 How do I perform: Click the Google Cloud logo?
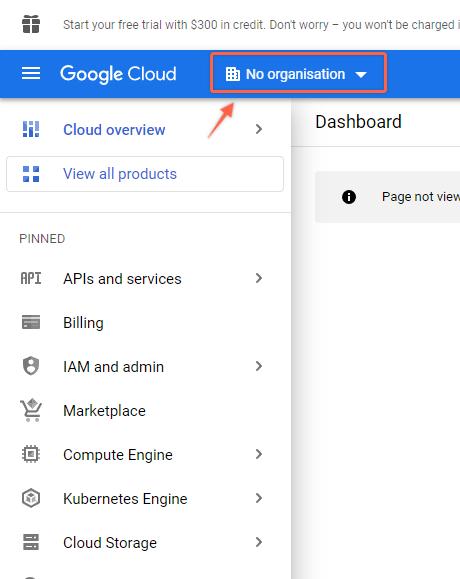(x=118, y=74)
